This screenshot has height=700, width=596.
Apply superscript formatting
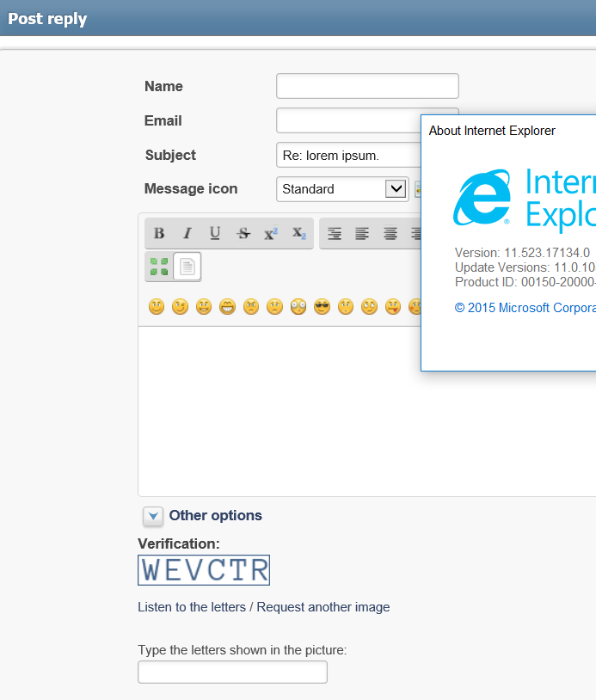point(271,233)
